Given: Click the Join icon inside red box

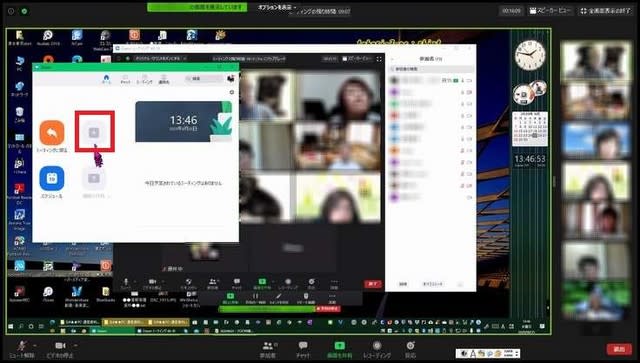Looking at the screenshot, I should pyautogui.click(x=94, y=133).
